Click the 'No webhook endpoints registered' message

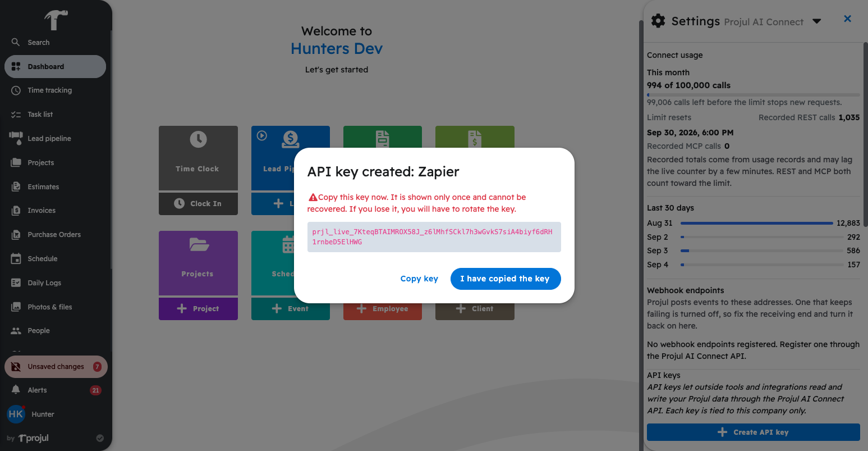click(x=753, y=350)
